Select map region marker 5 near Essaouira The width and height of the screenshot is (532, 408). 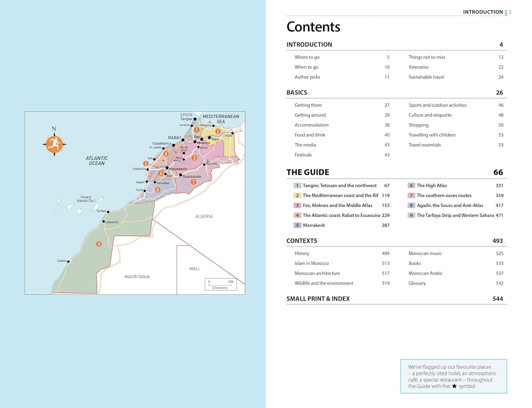[x=146, y=163]
